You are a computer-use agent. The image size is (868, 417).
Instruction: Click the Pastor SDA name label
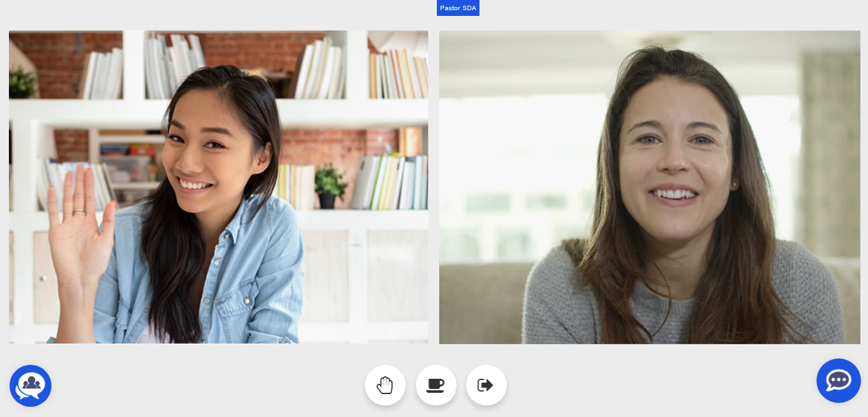[x=458, y=8]
